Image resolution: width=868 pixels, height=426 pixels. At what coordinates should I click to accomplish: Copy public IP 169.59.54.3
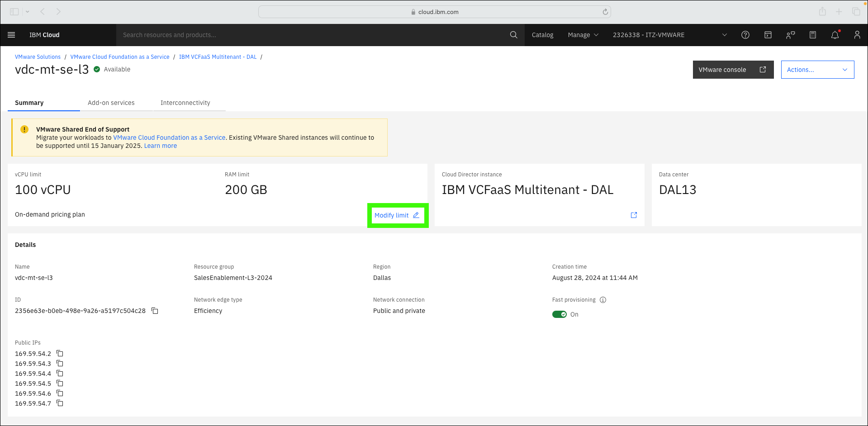coord(60,363)
